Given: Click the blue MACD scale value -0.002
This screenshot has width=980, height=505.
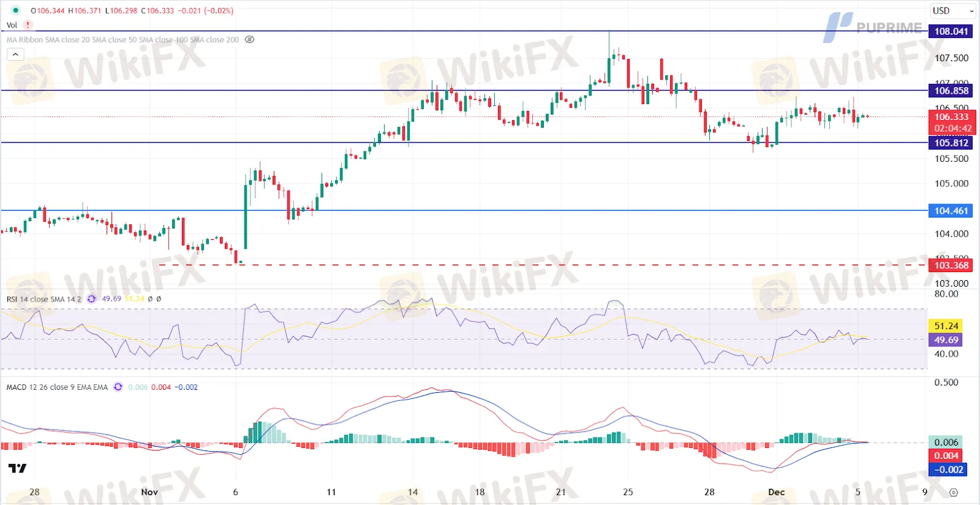Looking at the screenshot, I should pos(948,470).
